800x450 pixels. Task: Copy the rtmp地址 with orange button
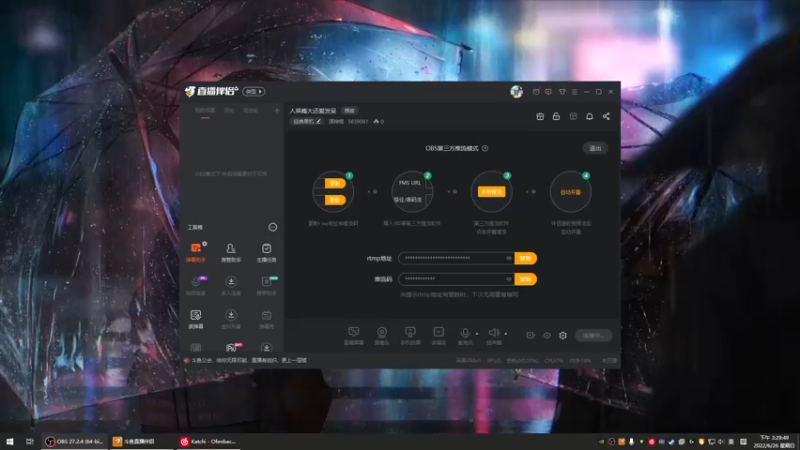tap(525, 258)
